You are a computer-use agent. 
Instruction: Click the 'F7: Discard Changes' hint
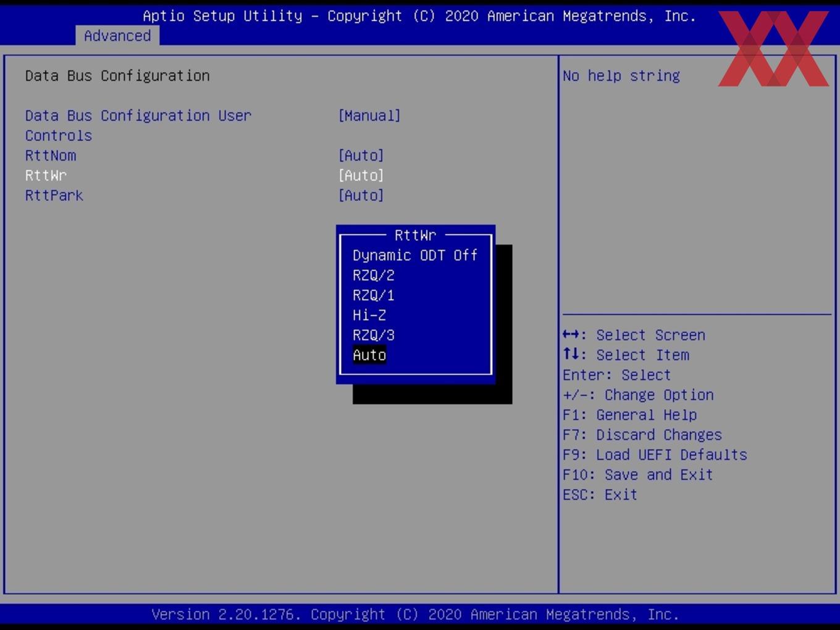642,435
